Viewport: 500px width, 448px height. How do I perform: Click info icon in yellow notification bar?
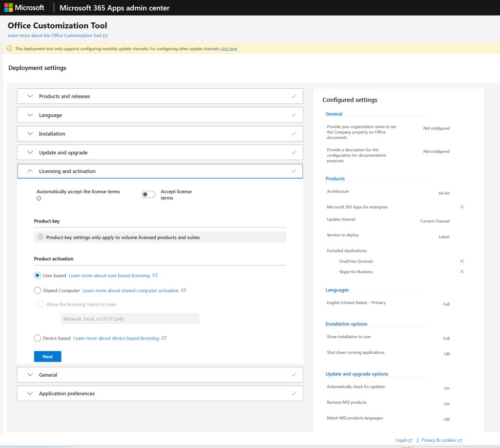click(10, 49)
